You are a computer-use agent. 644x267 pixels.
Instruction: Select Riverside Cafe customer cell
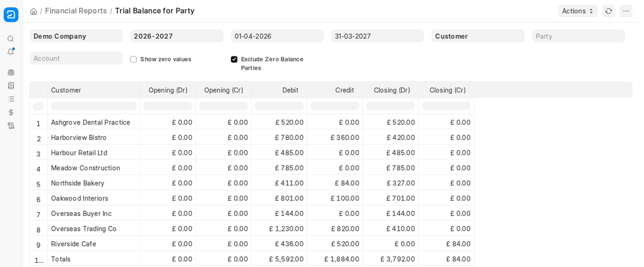click(94, 244)
